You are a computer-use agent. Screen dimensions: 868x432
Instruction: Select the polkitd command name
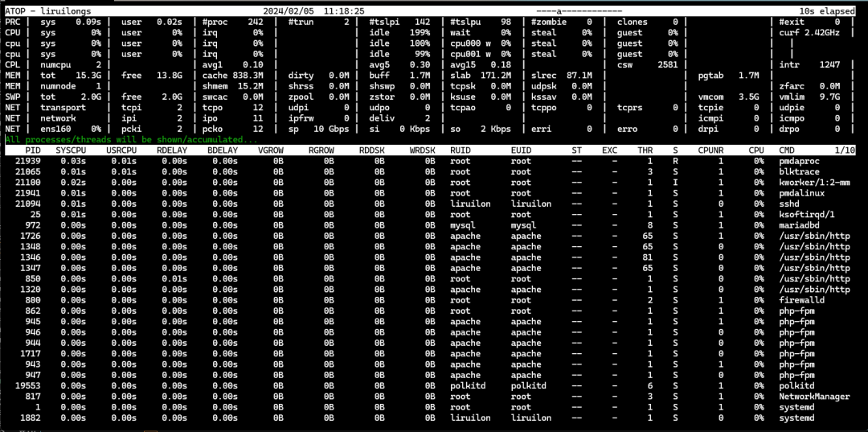coord(796,386)
